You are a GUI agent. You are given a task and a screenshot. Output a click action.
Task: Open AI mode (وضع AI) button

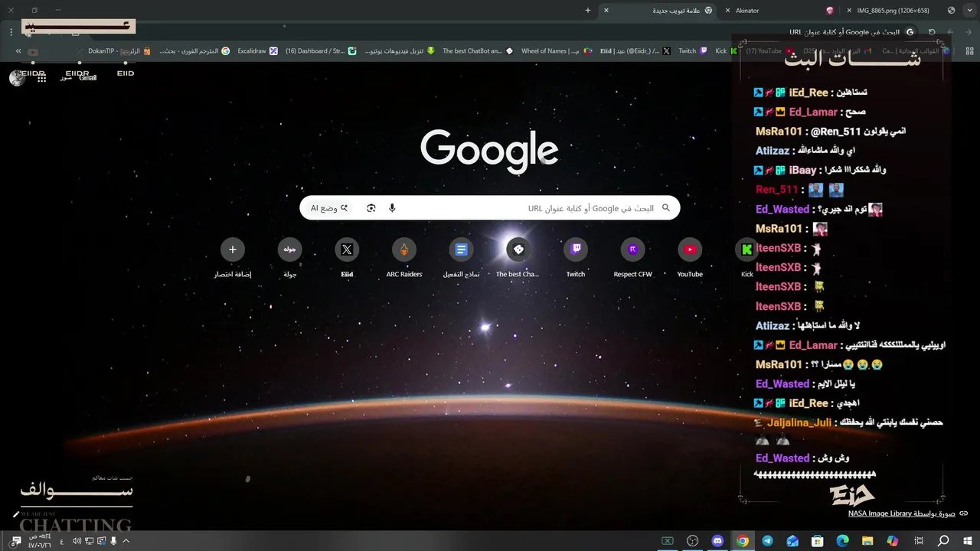[329, 208]
